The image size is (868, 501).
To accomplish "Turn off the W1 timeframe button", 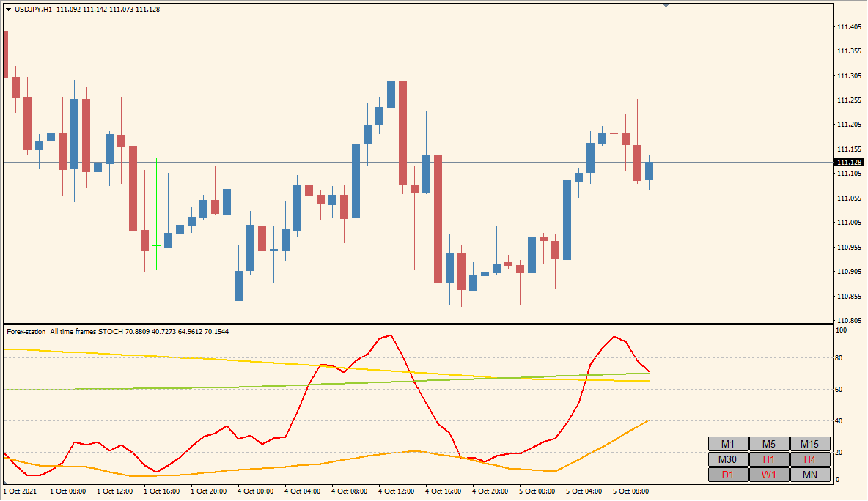I will (x=769, y=475).
